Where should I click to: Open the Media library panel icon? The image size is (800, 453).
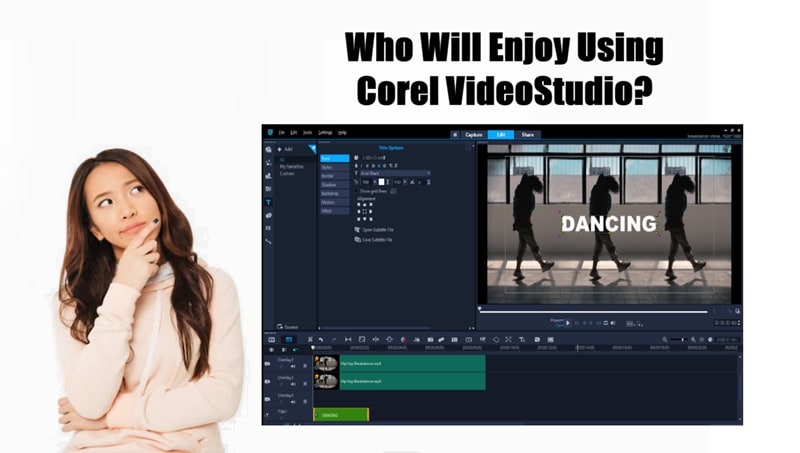tap(268, 149)
